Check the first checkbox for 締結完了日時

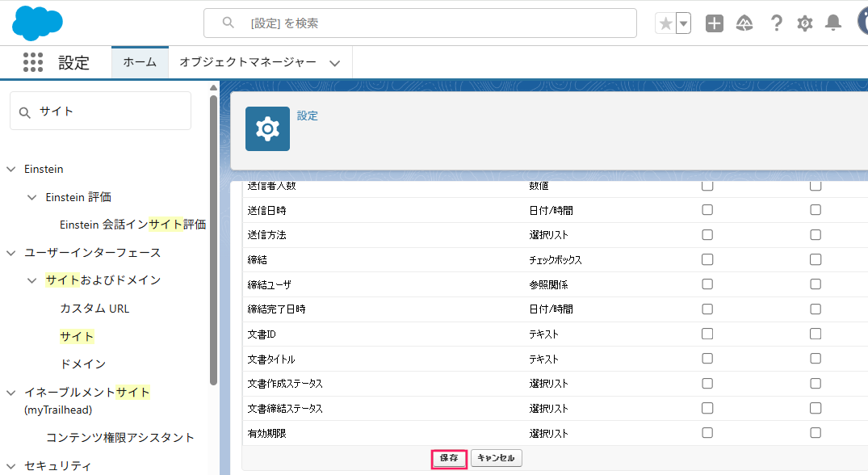tap(707, 309)
